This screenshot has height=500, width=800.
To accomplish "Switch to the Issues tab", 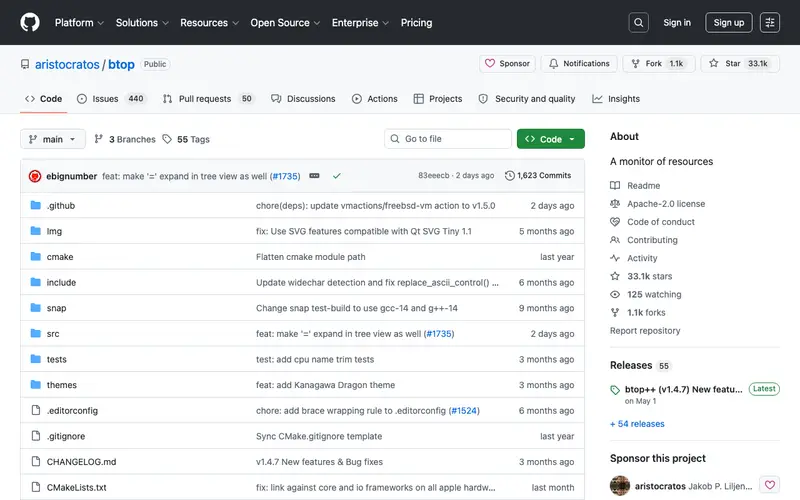I will 111,99.
